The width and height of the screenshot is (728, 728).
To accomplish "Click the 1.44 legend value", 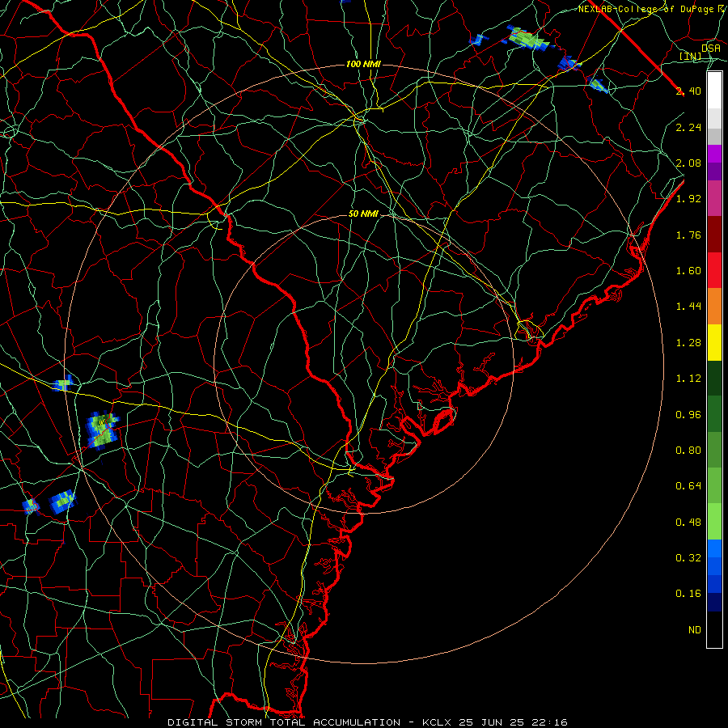I will click(688, 307).
